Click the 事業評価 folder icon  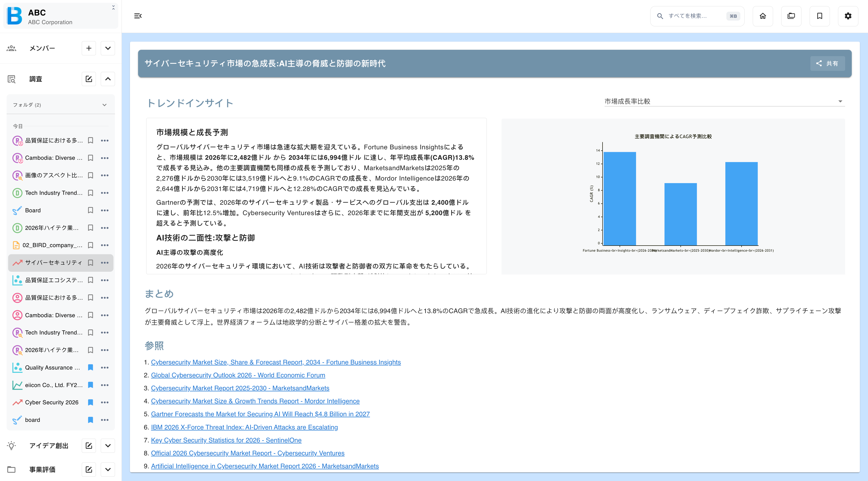point(11,469)
